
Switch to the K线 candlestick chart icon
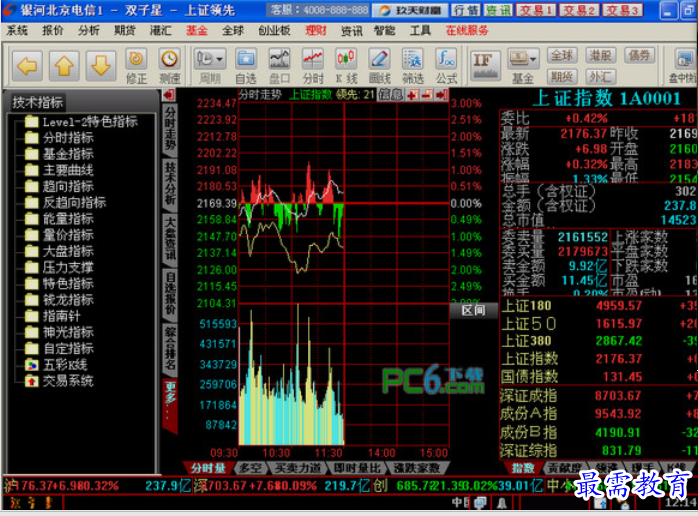pos(345,65)
